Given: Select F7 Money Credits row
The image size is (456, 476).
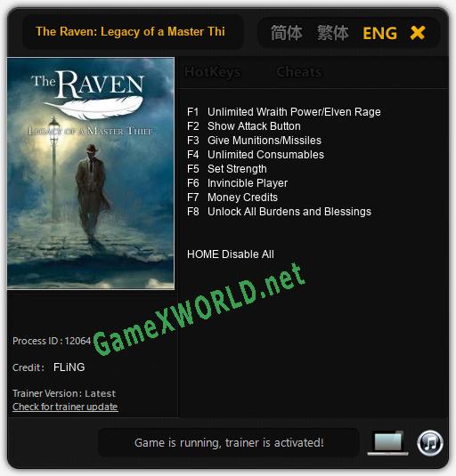Looking at the screenshot, I should 232,198.
